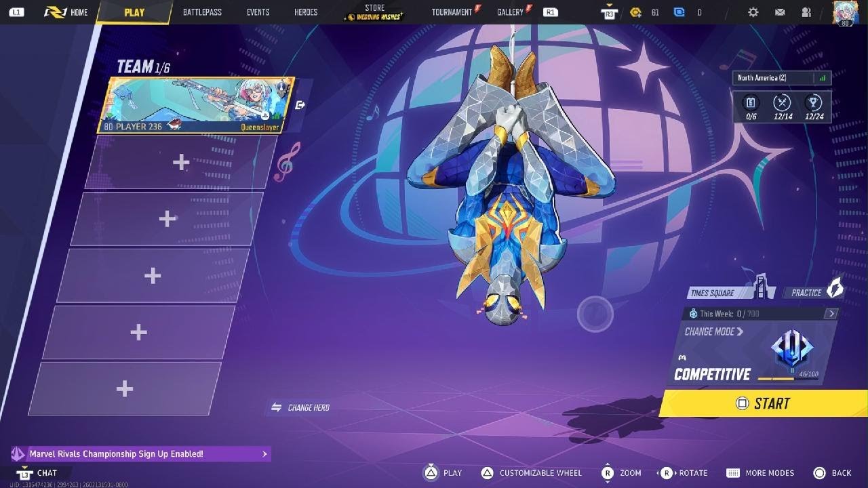The height and width of the screenshot is (488, 868).
Task: Click the R stick Zoom prompt
Action: [620, 473]
